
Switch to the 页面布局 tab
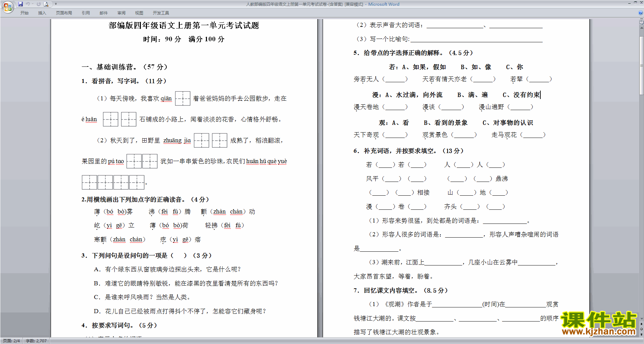[x=64, y=13]
